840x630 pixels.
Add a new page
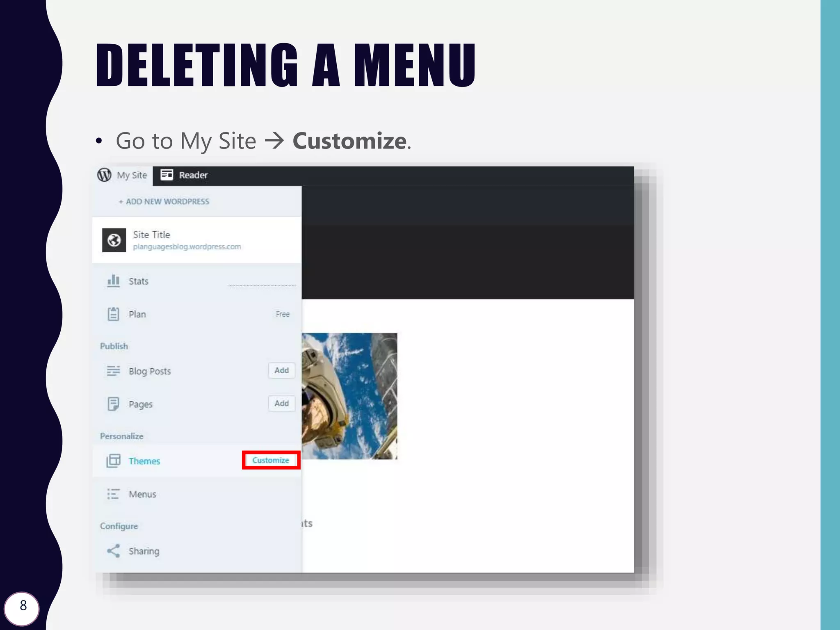tap(282, 404)
